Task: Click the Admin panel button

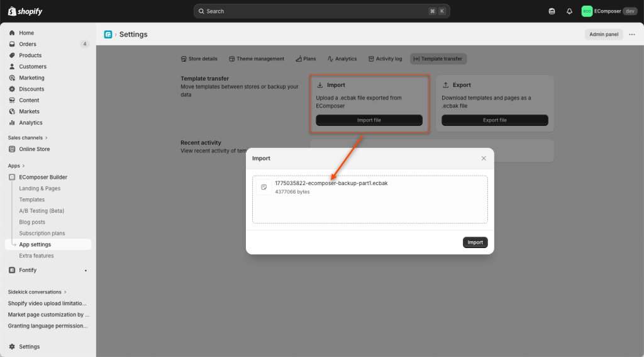Action: [x=603, y=35]
